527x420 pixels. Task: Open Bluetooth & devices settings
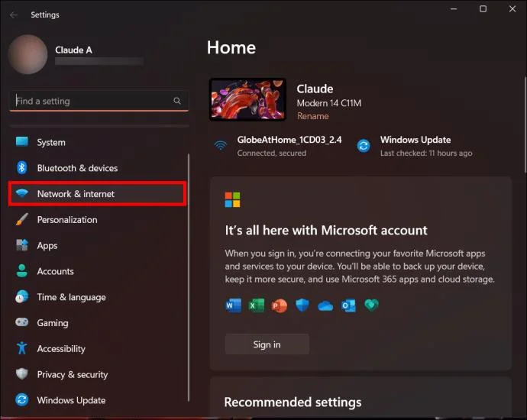click(x=98, y=168)
